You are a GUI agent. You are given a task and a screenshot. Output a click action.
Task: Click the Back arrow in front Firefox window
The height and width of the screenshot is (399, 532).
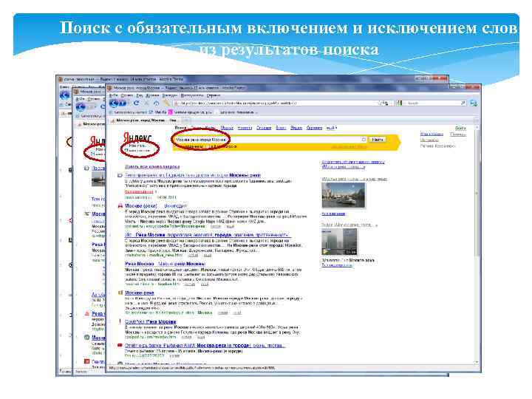pyautogui.click(x=115, y=103)
